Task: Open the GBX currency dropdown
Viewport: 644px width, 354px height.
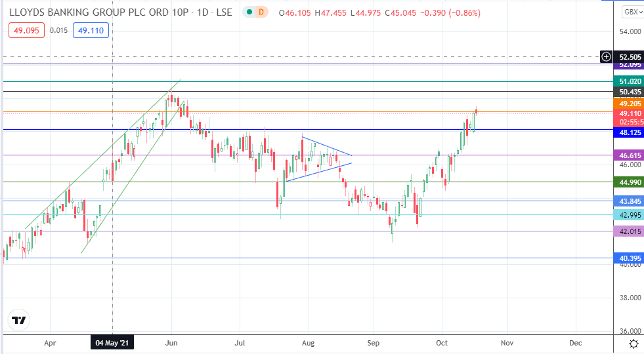Action: coord(632,12)
